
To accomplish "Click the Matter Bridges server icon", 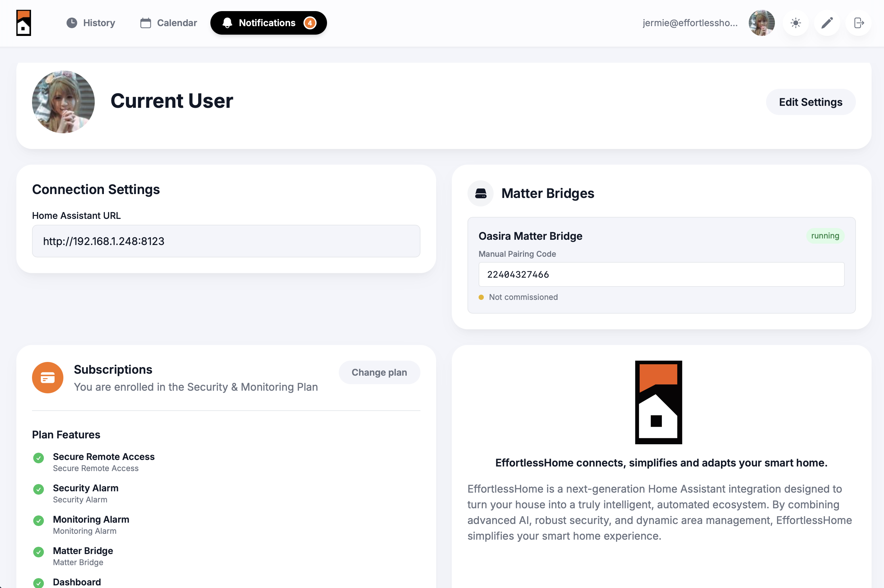I will click(481, 193).
